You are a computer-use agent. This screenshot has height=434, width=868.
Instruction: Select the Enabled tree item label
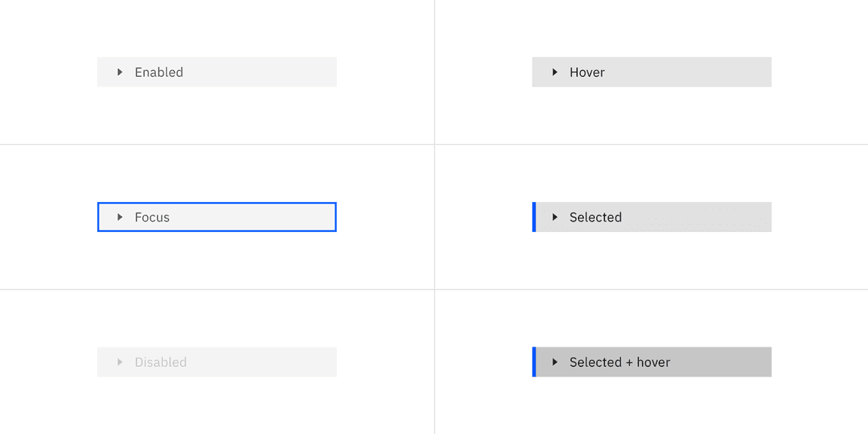coord(159,72)
